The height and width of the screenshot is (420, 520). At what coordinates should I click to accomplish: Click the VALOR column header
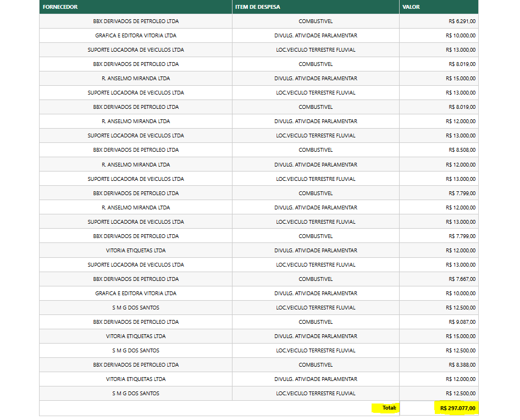411,7
